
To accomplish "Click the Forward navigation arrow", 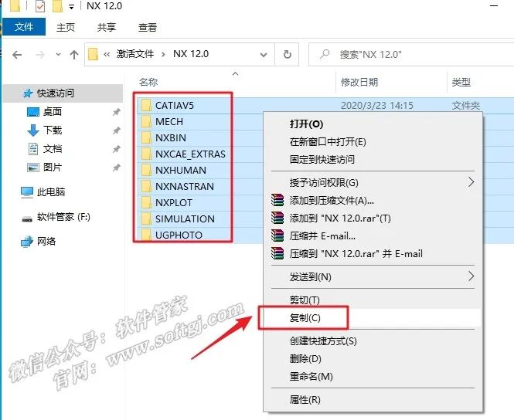I will 40,55.
